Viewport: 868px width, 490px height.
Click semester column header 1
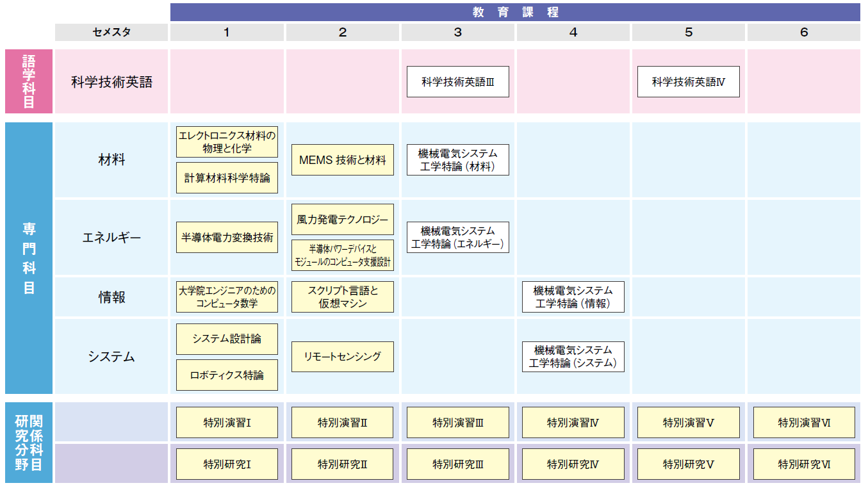coord(227,33)
